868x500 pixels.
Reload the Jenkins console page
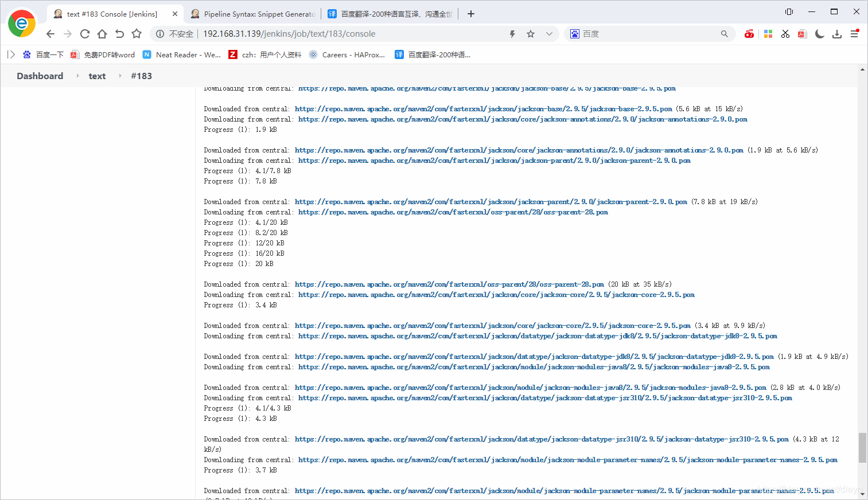coord(85,34)
